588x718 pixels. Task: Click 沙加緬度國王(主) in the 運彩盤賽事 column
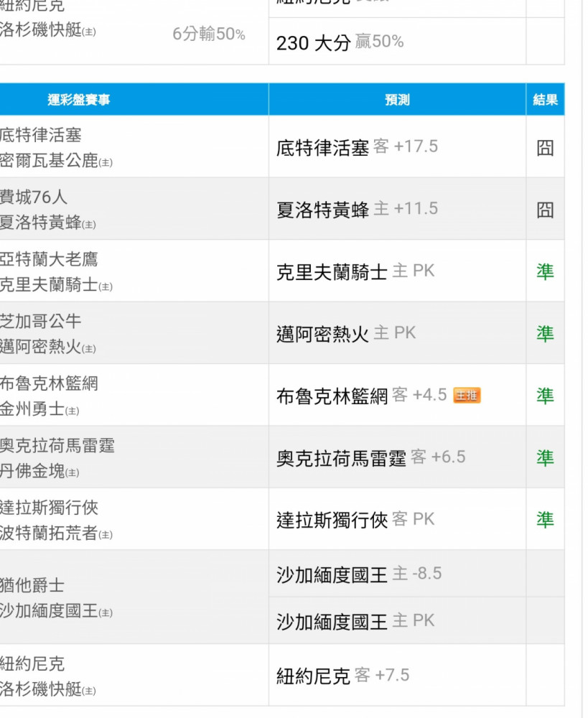pos(56,610)
